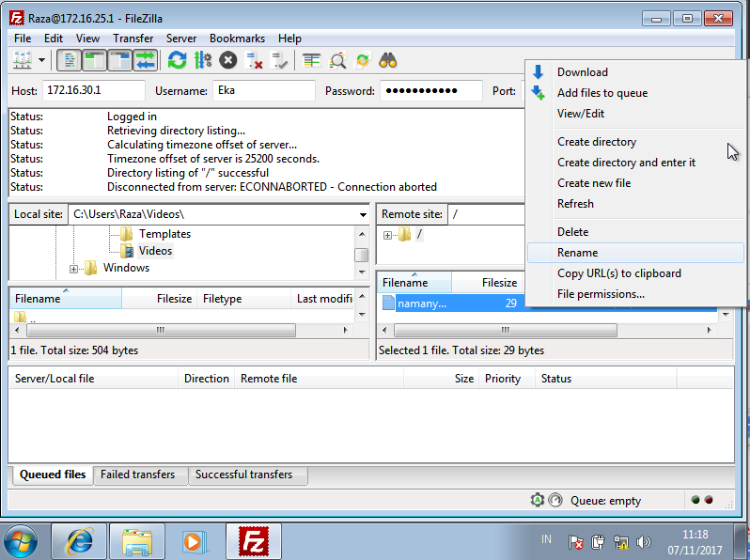Choose Download from context menu

coord(635,72)
